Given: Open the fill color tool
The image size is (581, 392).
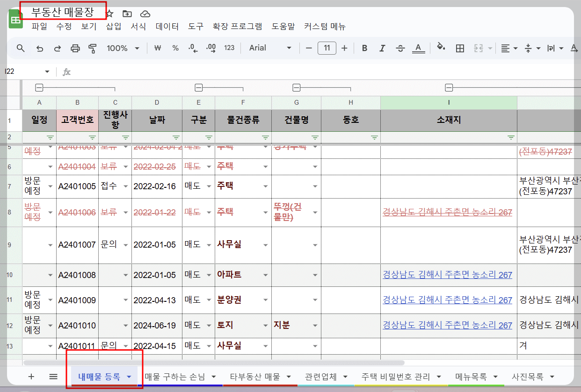Looking at the screenshot, I should pos(440,48).
